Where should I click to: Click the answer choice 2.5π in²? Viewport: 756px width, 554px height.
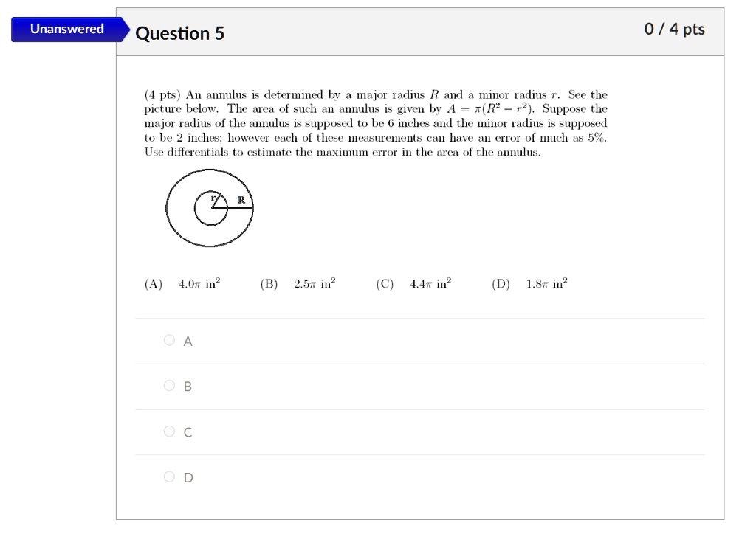[313, 283]
